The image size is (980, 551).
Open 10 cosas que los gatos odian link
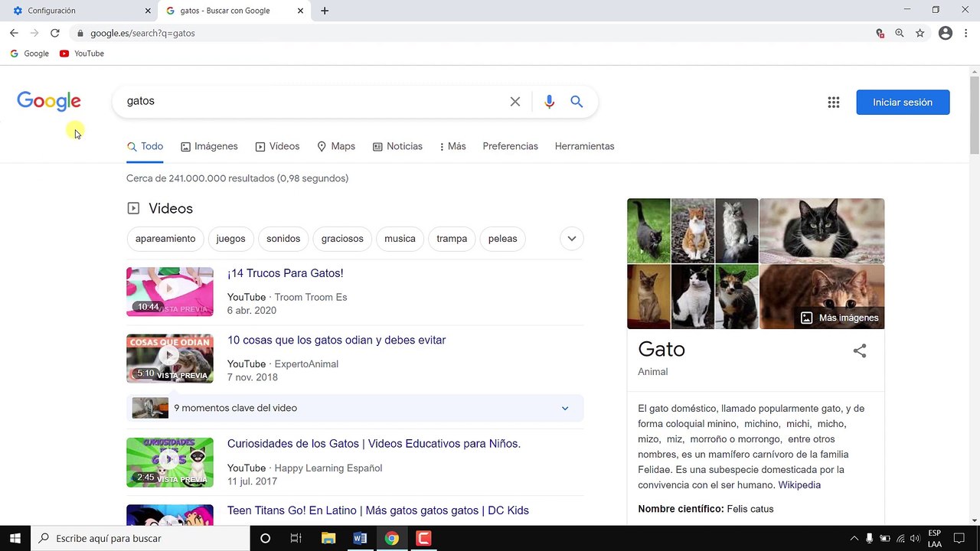(336, 340)
